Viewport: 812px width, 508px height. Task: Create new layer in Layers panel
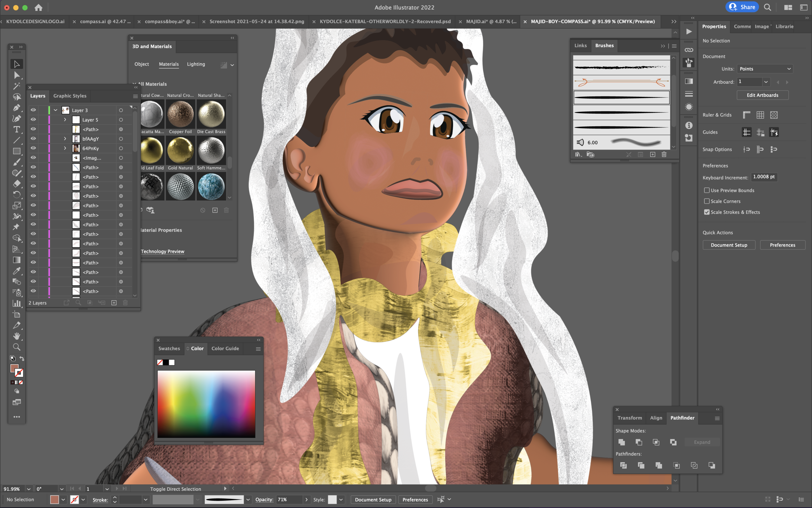[114, 303]
